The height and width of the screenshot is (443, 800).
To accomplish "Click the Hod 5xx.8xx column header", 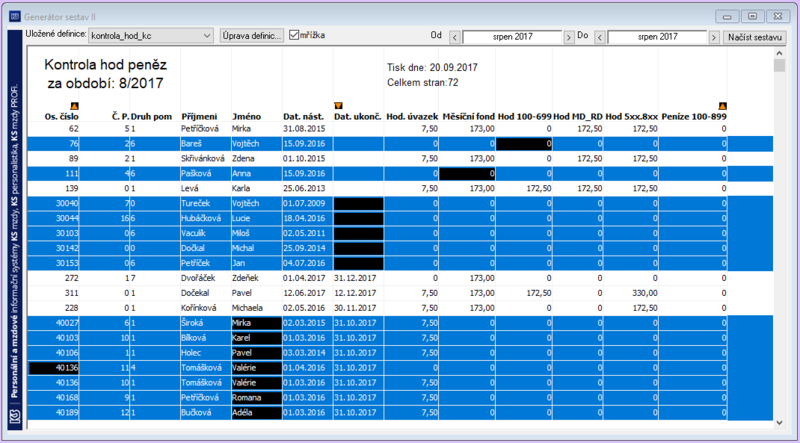I will [x=634, y=117].
